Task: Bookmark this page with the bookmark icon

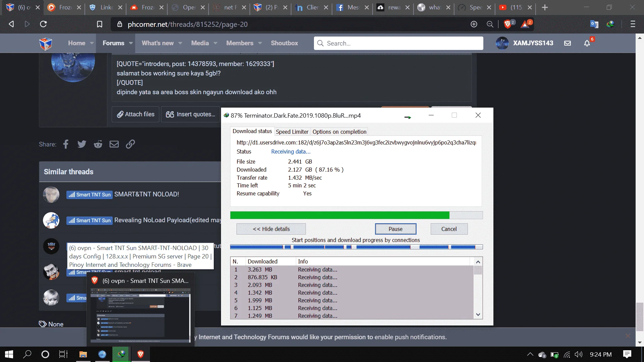Action: [x=100, y=24]
